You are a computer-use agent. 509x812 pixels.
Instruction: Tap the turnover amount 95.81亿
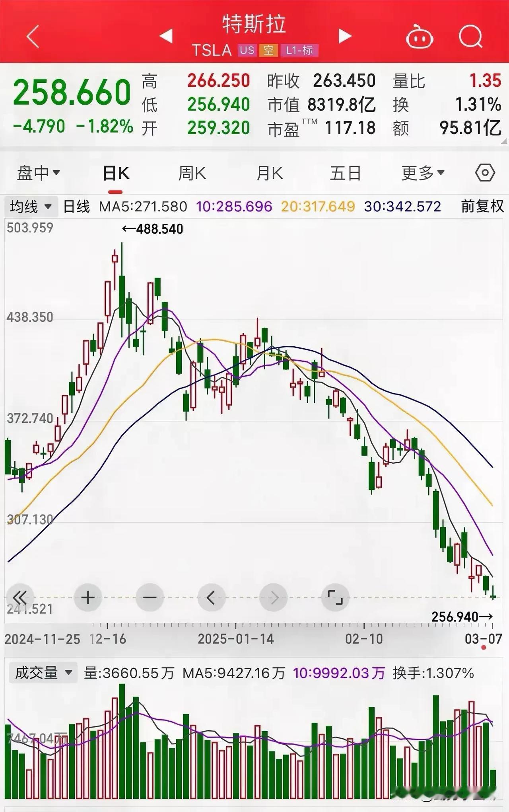[470, 128]
